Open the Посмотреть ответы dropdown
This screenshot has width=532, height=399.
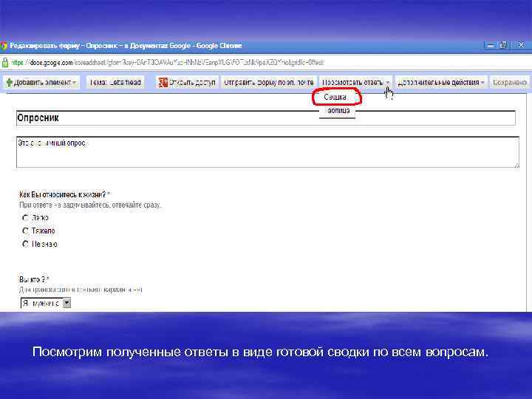tap(356, 83)
